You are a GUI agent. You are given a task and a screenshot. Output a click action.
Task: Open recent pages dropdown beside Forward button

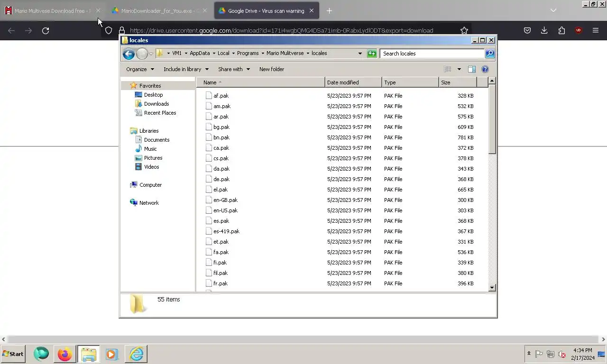point(151,54)
